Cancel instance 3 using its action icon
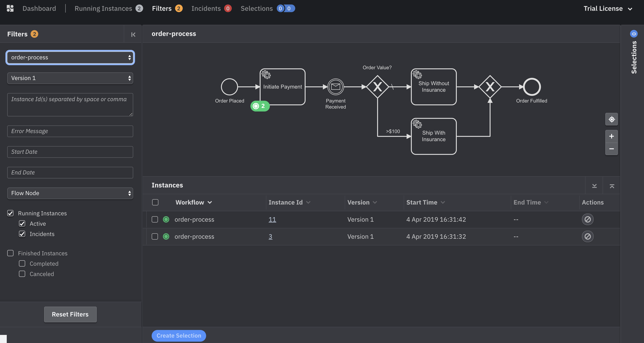Image resolution: width=644 pixels, height=343 pixels. click(x=588, y=236)
